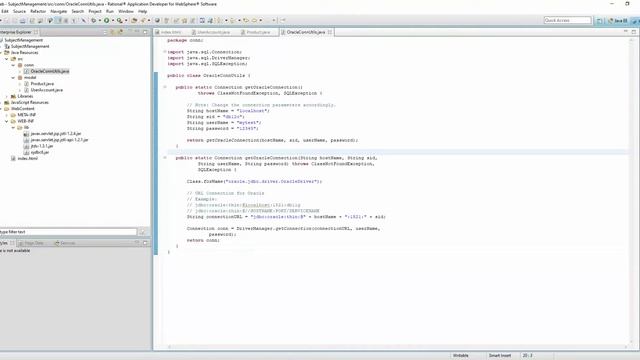Collapse the lib folder node

click(13, 127)
